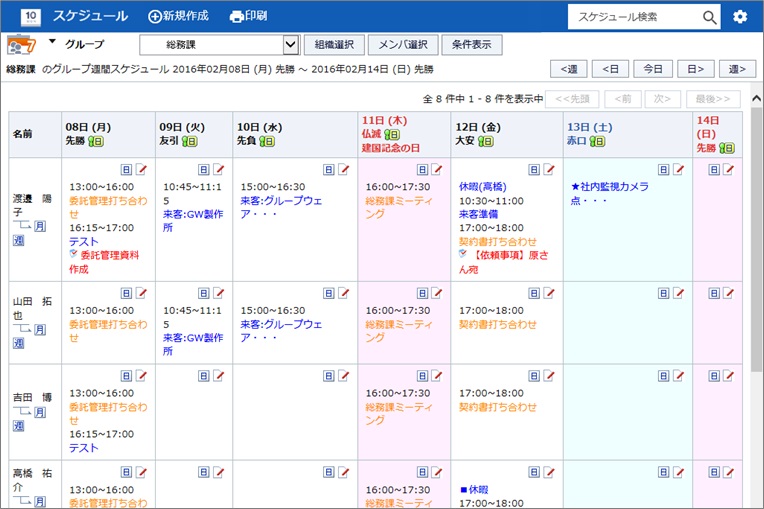This screenshot has height=509, width=764.
Task: Click the メンバ選択 button
Action: (x=403, y=45)
